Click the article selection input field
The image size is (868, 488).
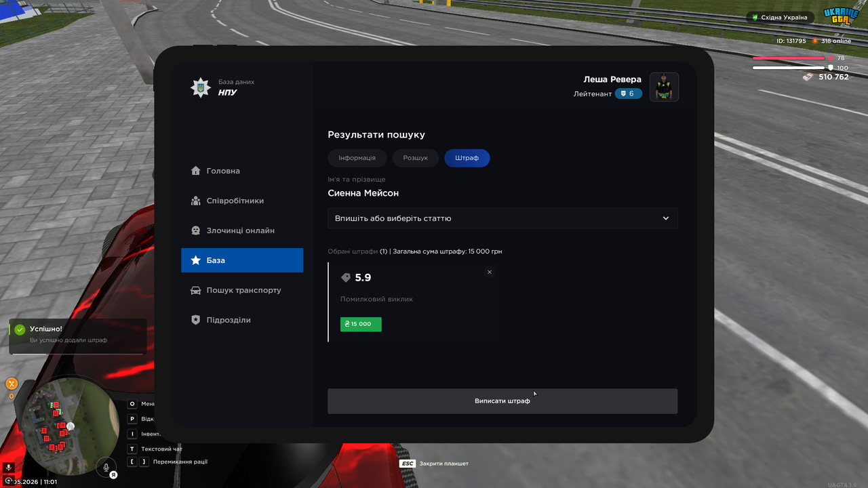coord(502,218)
